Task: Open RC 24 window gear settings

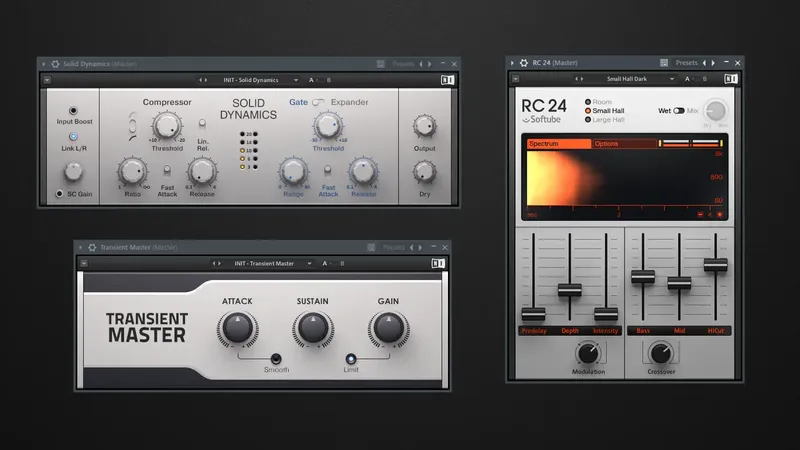Action: (523, 63)
